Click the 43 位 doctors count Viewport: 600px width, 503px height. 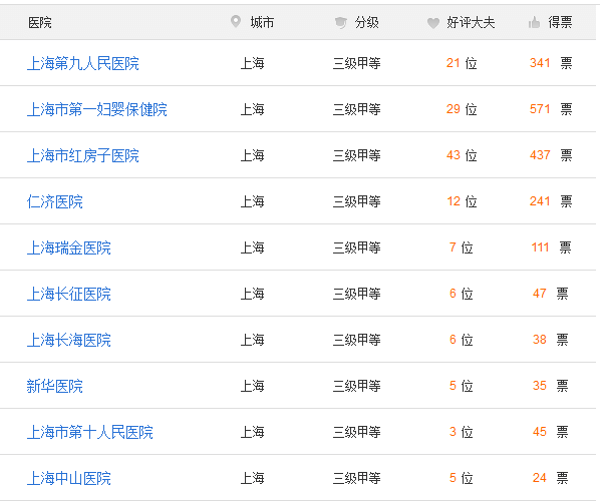coord(461,155)
